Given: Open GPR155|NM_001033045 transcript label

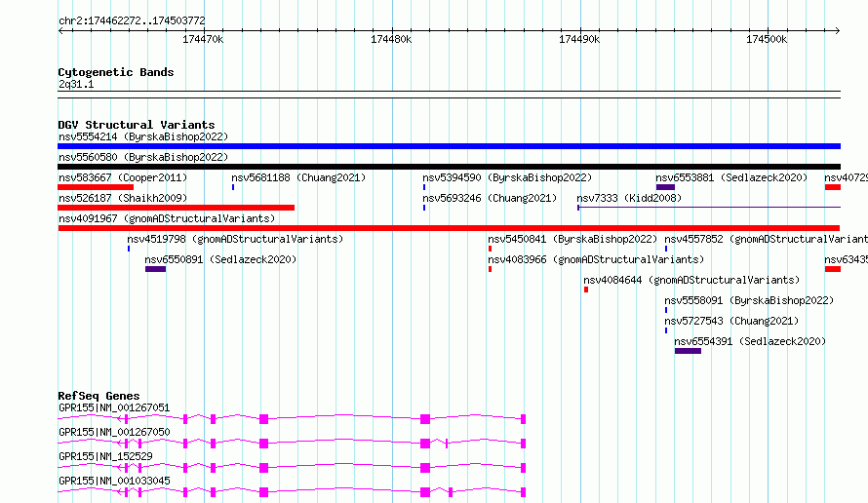Looking at the screenshot, I should pos(114,481).
